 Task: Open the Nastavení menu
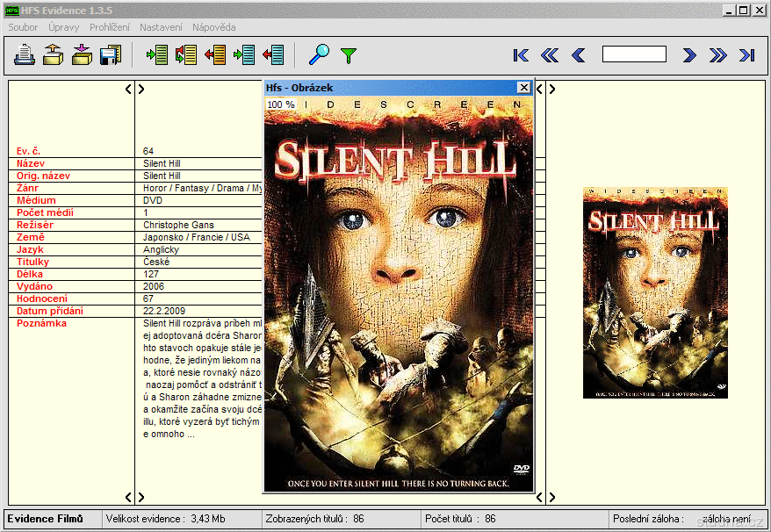coord(161,27)
